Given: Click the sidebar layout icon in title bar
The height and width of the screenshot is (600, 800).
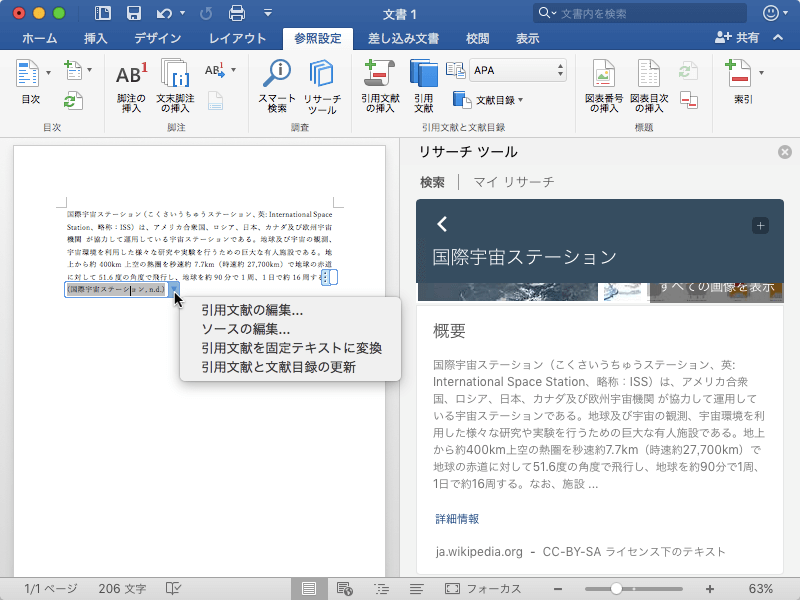Looking at the screenshot, I should point(103,13).
